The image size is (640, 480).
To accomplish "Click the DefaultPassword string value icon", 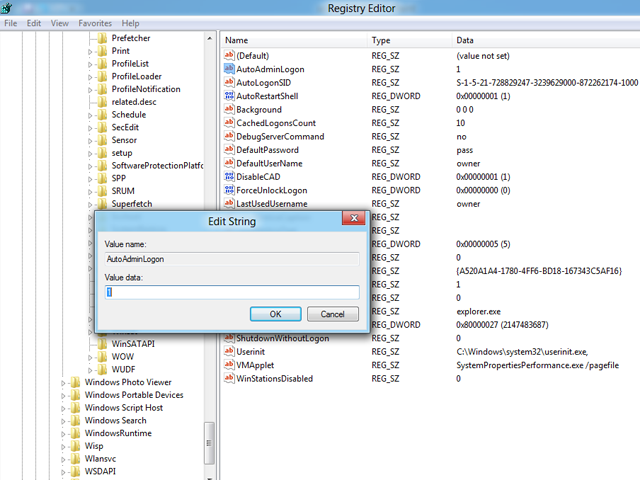I will click(x=229, y=150).
